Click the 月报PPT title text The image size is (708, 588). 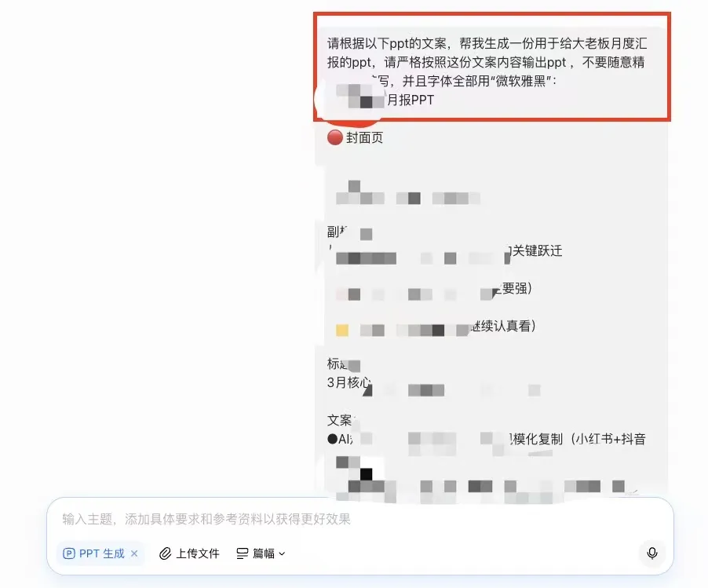[411, 100]
